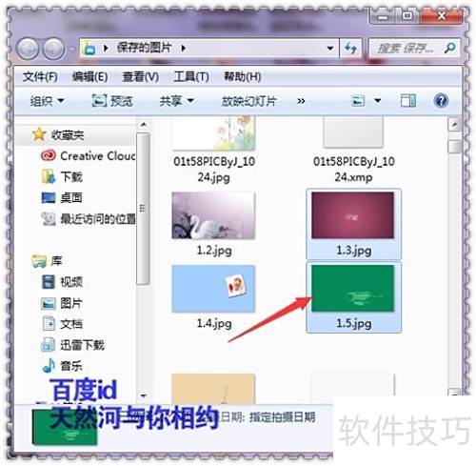This screenshot has height=466, width=476.
Task: Click the green preview thumbnail in details pane
Action: click(65, 427)
